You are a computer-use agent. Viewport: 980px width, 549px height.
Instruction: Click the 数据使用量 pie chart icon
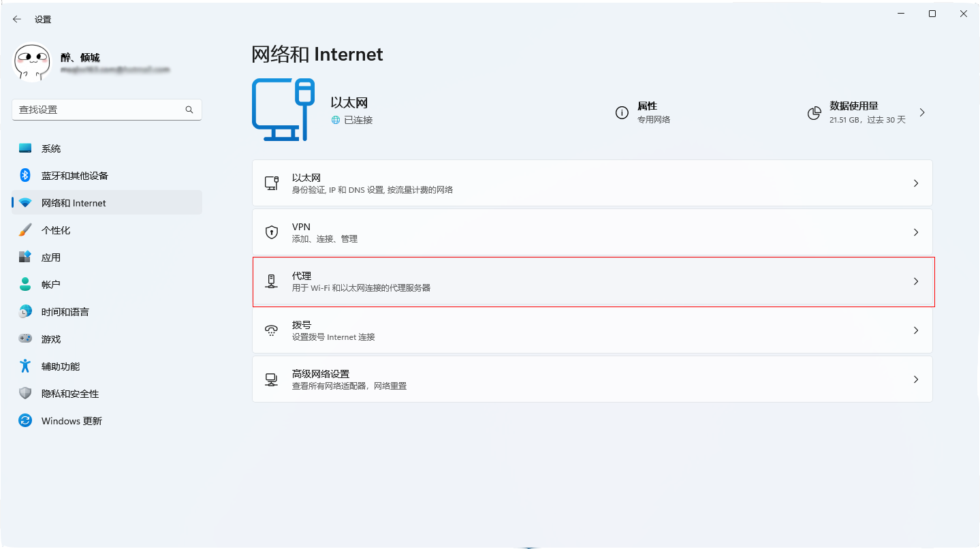coord(814,113)
